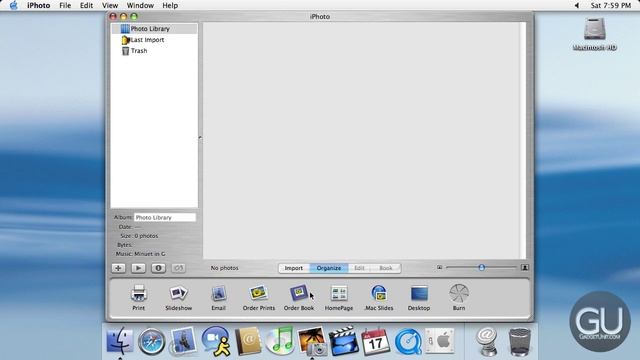Set photo as Desktop background icon
Screen dimensions: 640x360
click(419, 298)
